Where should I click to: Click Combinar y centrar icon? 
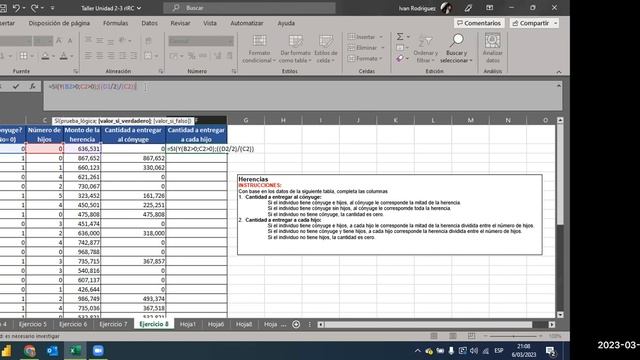coord(148,56)
